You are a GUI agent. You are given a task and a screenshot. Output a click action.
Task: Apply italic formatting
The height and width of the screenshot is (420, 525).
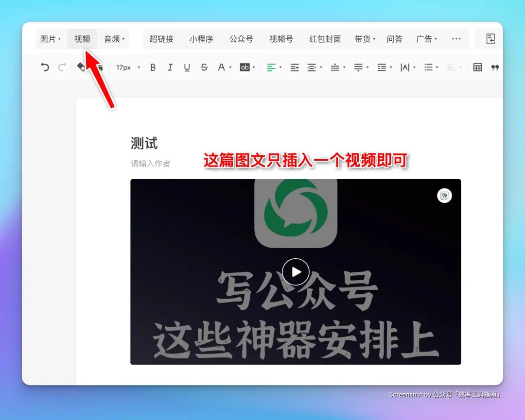pos(170,67)
